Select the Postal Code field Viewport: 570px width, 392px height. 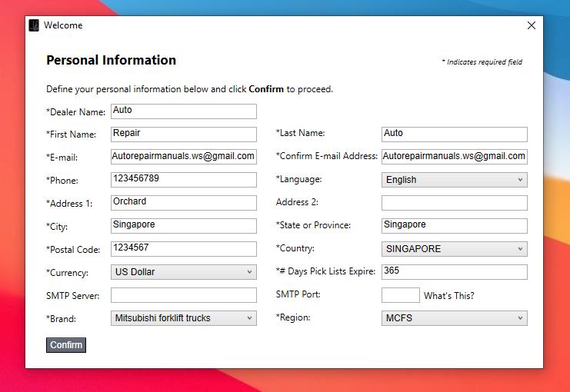(x=184, y=249)
